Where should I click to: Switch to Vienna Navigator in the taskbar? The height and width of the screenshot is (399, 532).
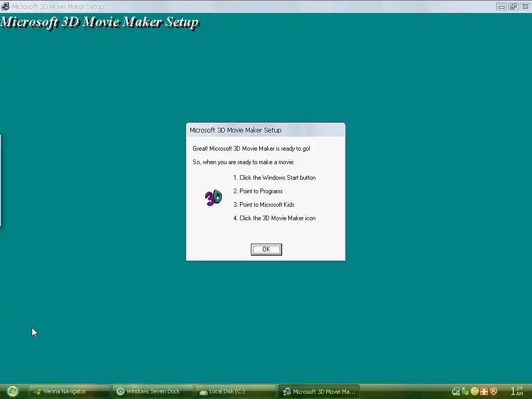tap(69, 392)
